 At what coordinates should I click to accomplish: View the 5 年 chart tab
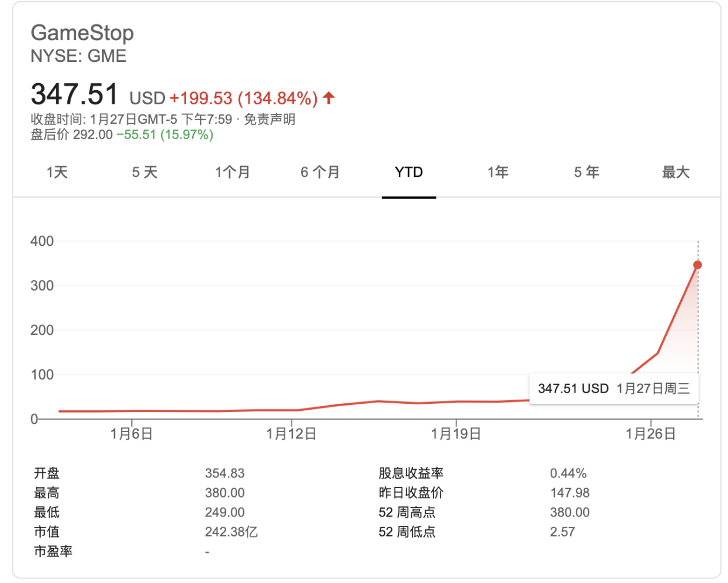coord(587,172)
